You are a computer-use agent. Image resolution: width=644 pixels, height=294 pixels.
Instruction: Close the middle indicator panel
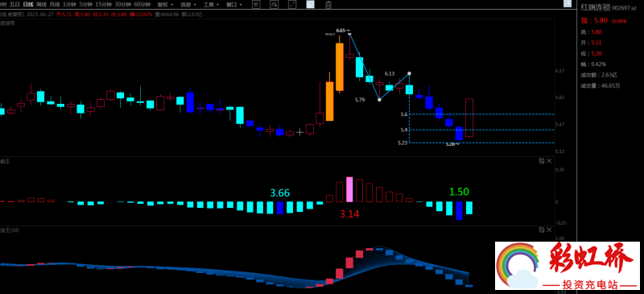pos(550,161)
